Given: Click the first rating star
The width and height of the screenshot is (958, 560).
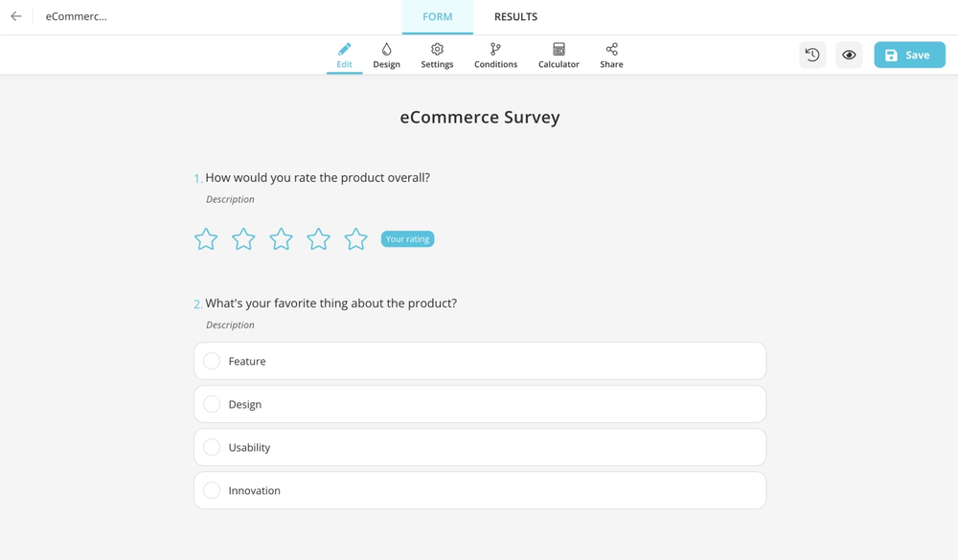Looking at the screenshot, I should (206, 239).
